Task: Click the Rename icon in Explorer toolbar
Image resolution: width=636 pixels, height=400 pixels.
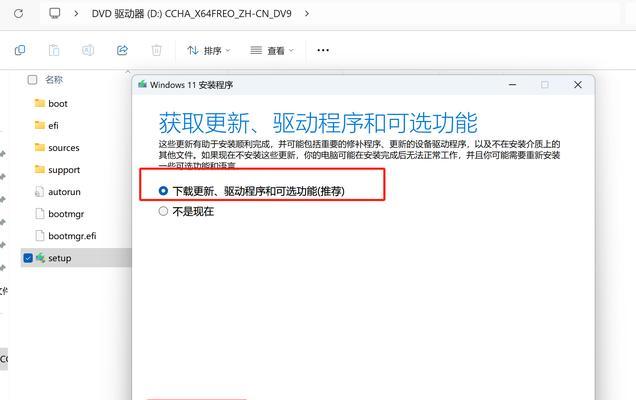Action: (88, 50)
